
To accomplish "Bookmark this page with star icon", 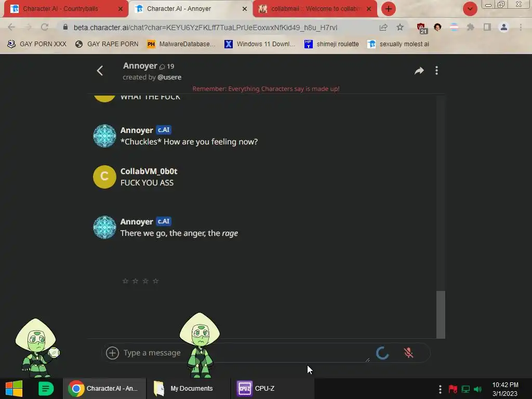I will (400, 27).
